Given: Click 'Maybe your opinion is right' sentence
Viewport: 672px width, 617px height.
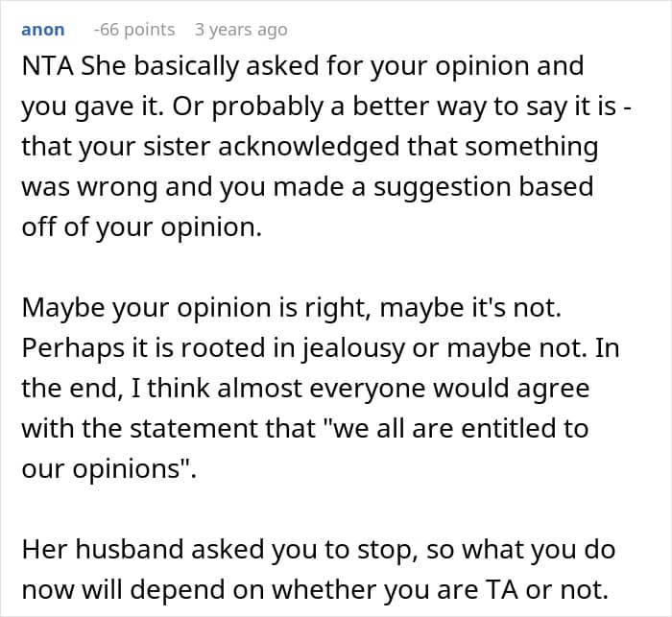Looking at the screenshot, I should tap(178, 308).
